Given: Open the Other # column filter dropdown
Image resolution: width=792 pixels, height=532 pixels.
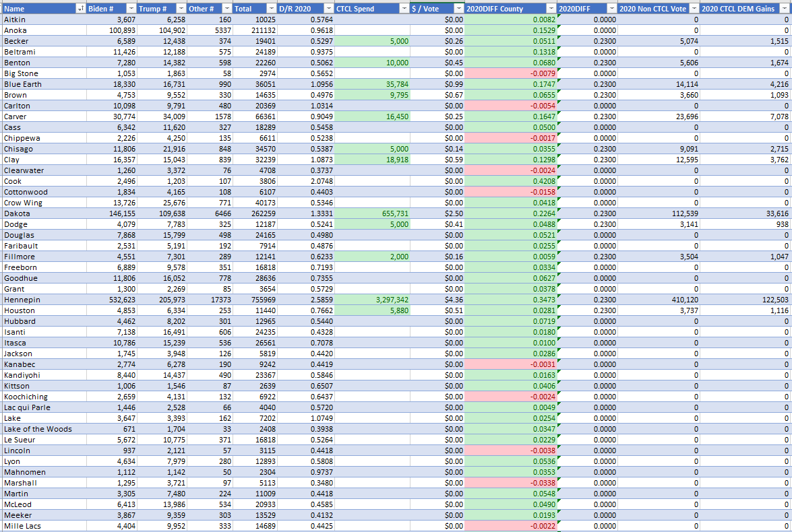Looking at the screenshot, I should (226, 9).
